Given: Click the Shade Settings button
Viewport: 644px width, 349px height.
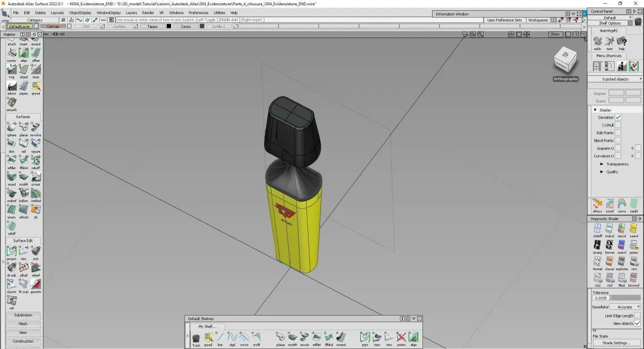Looking at the screenshot, I should (616, 343).
